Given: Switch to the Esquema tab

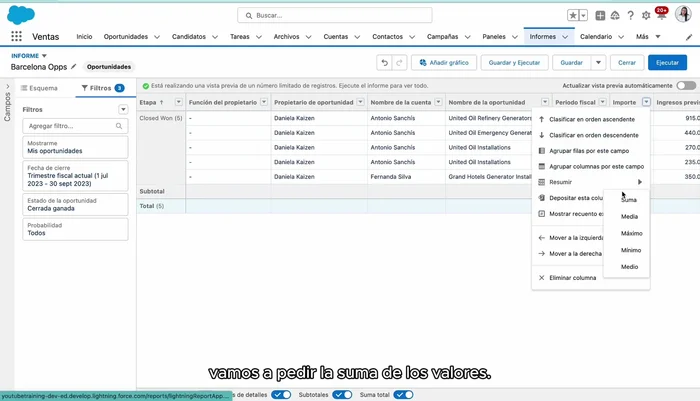Looking at the screenshot, I should point(38,88).
